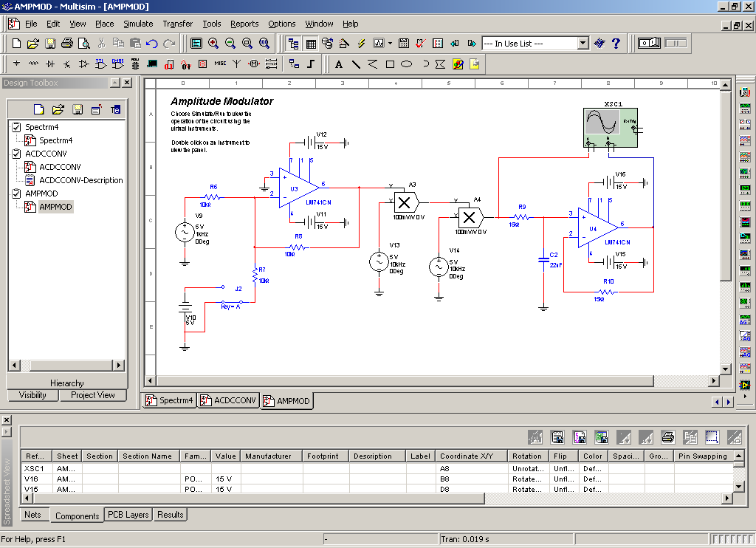Image resolution: width=756 pixels, height=548 pixels.
Task: Switch to the PCB Layers tab
Action: [x=128, y=515]
